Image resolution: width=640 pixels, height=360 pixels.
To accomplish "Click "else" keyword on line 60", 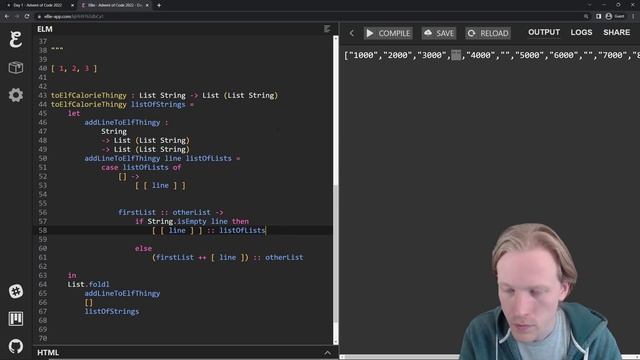I will point(143,248).
